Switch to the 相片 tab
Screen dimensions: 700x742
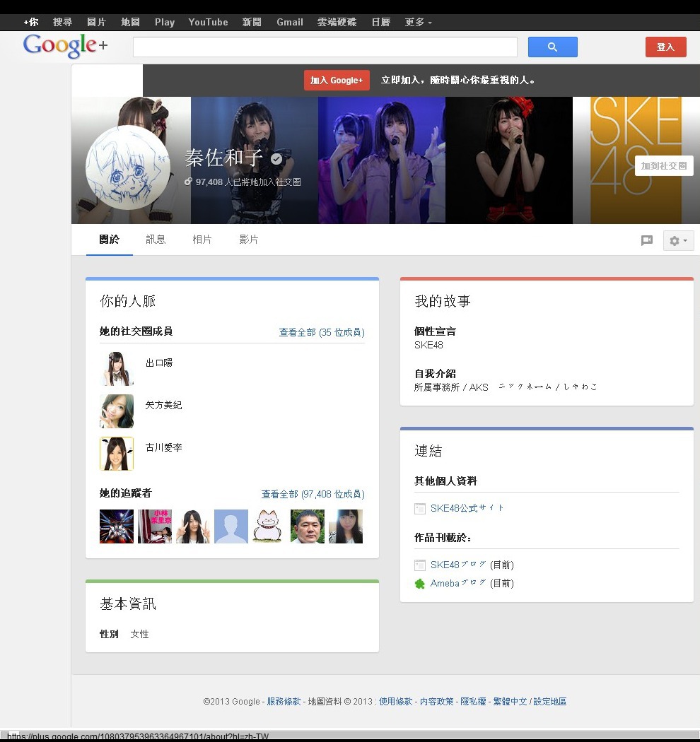coord(202,240)
